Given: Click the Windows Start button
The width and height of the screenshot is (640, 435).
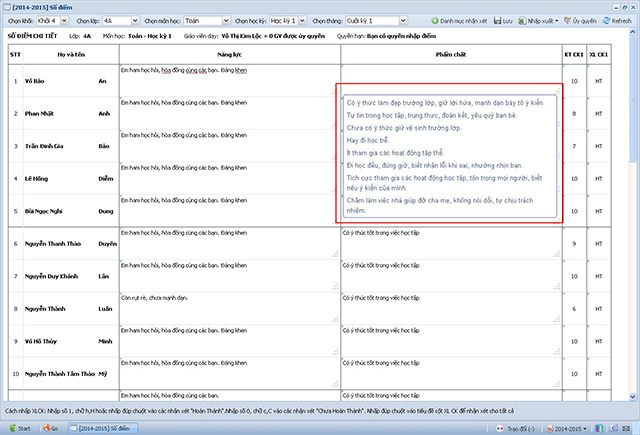Looking at the screenshot, I should tap(17, 427).
